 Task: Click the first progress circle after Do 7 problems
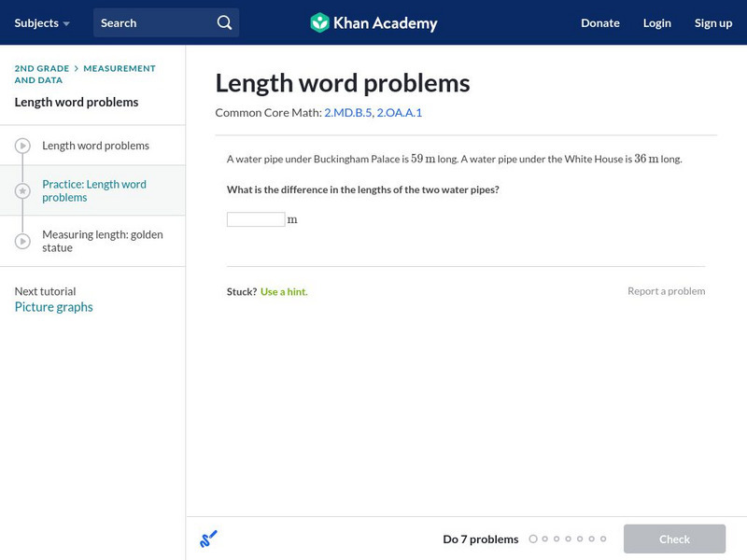coord(533,539)
